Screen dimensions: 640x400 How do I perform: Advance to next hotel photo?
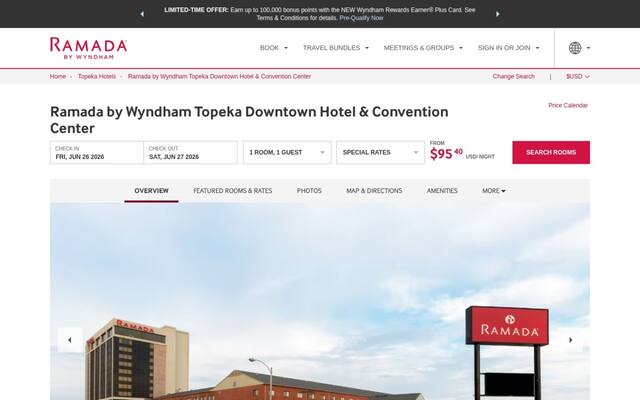point(570,340)
